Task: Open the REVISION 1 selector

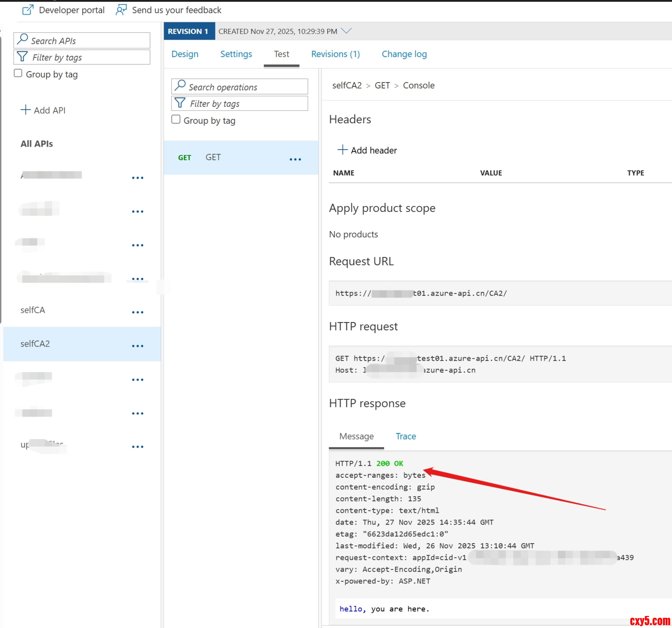Action: [189, 31]
